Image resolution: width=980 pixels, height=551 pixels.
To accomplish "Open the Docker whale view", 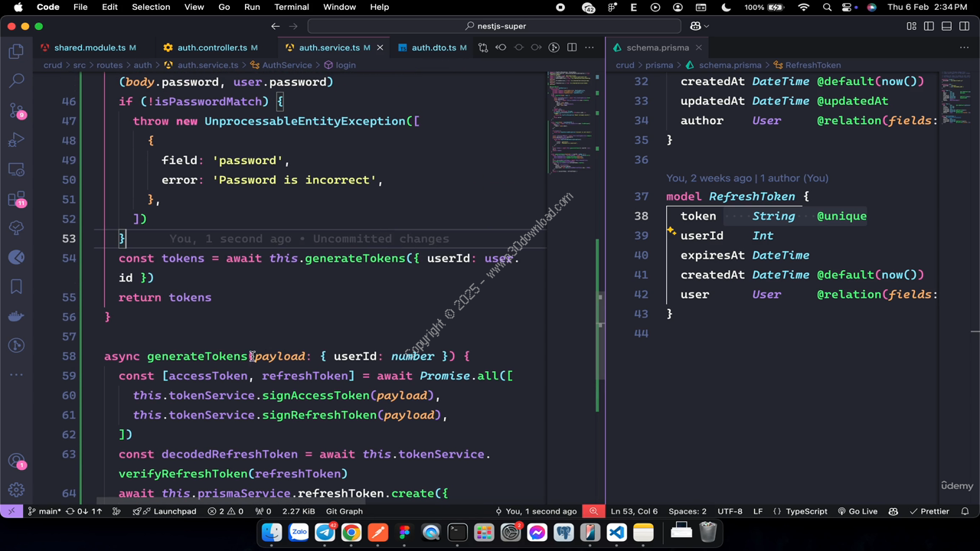I will point(16,316).
